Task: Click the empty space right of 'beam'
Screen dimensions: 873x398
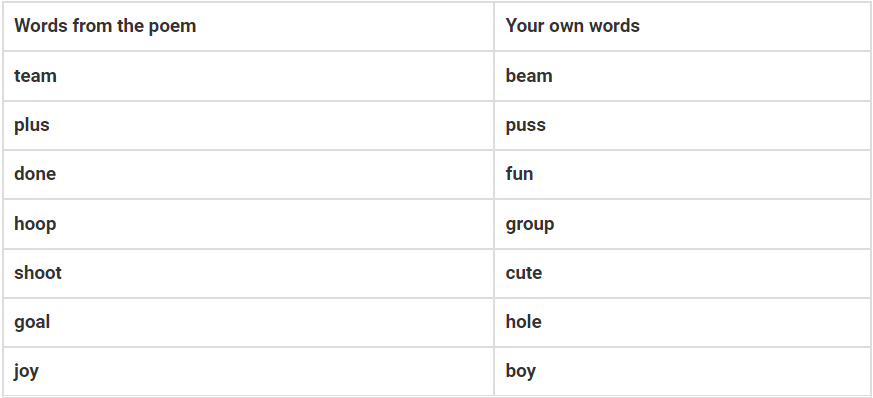Action: click(x=712, y=76)
